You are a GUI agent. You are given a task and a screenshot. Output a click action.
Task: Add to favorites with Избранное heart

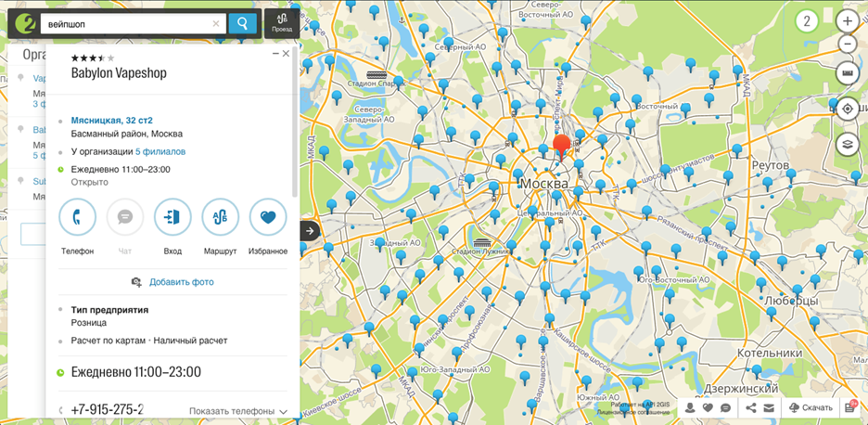[x=268, y=217]
